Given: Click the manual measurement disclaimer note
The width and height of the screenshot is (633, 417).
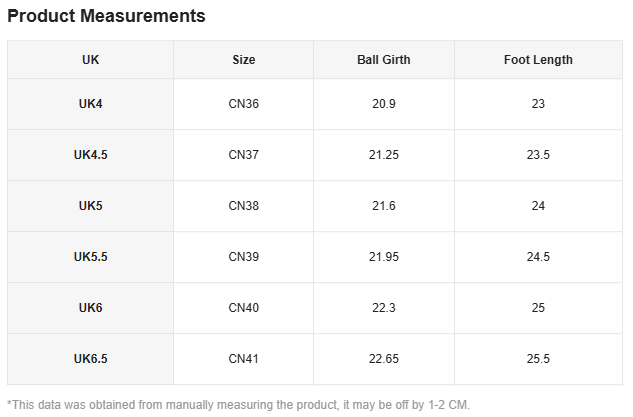Looking at the screenshot, I should (238, 405).
